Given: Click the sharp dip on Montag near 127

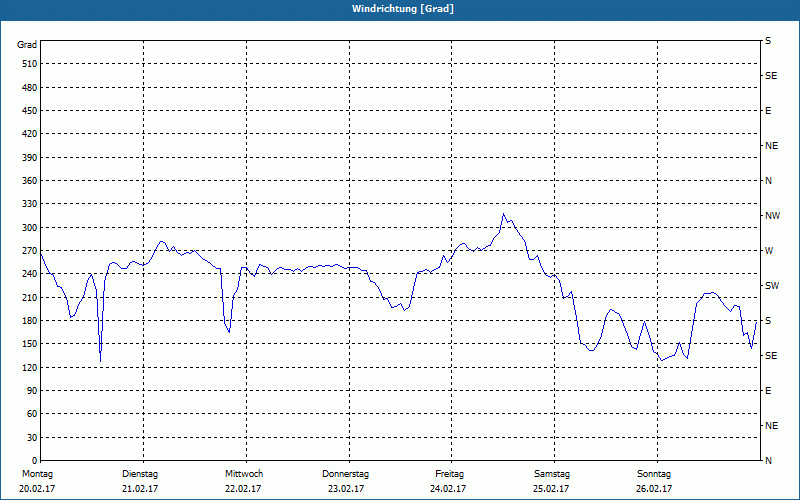Looking at the screenshot, I should [x=101, y=361].
